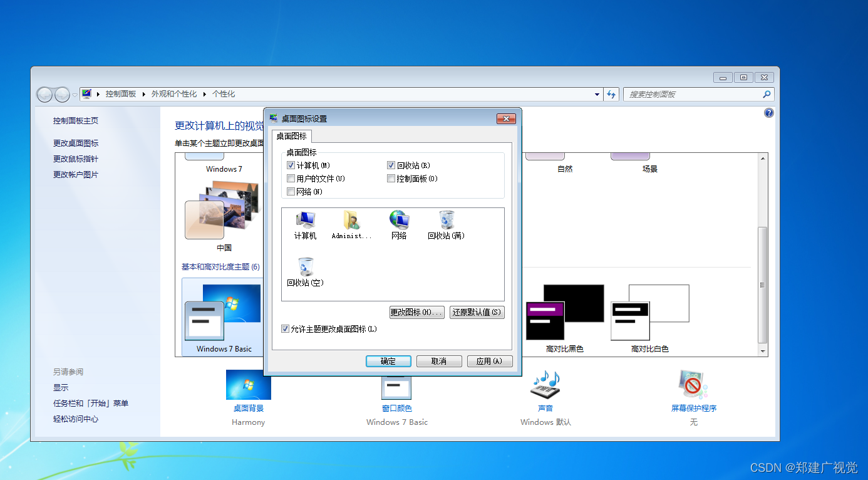Click the search magnifier in control panel search

[x=767, y=94]
